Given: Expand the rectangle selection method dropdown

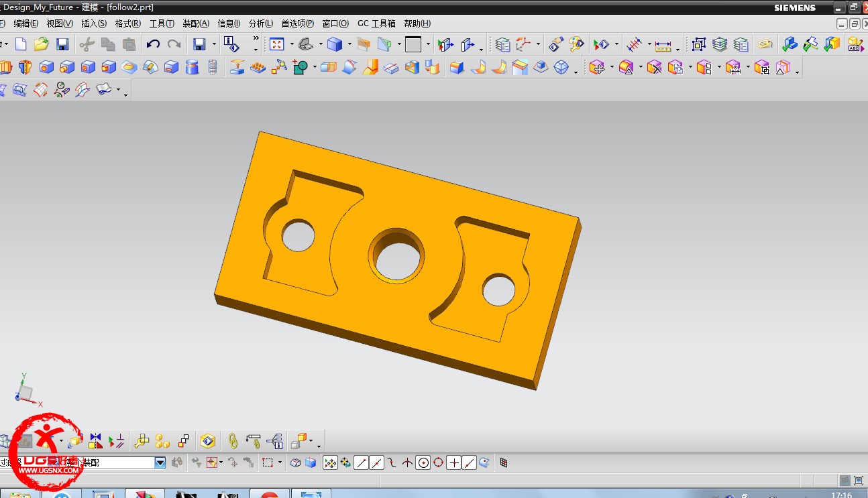Looking at the screenshot, I should point(280,462).
